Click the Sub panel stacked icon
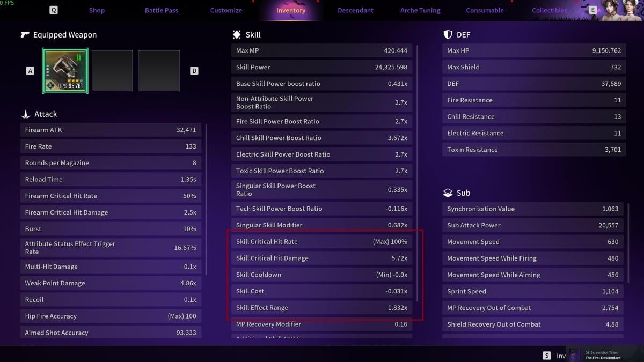The width and height of the screenshot is (644, 362). (x=448, y=193)
